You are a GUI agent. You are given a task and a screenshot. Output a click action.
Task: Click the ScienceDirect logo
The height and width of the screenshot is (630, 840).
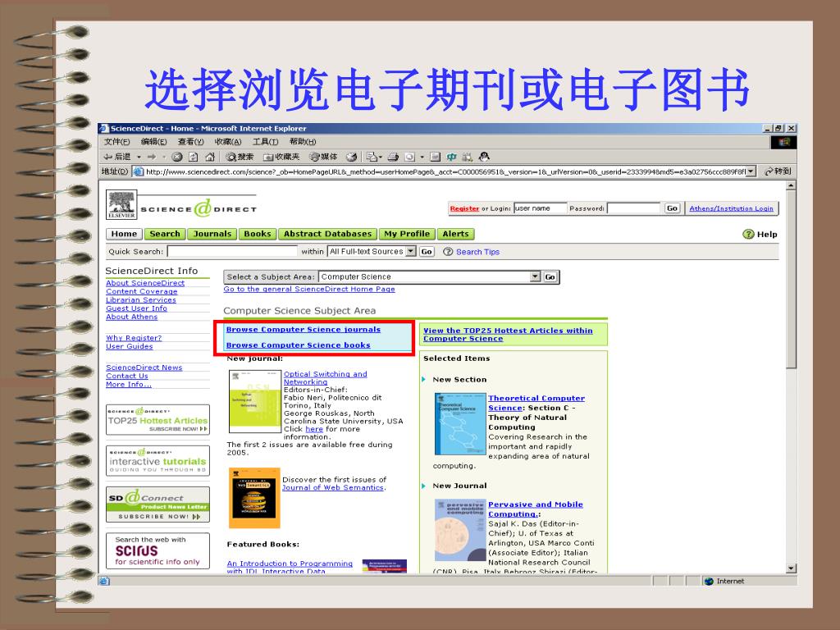(199, 208)
